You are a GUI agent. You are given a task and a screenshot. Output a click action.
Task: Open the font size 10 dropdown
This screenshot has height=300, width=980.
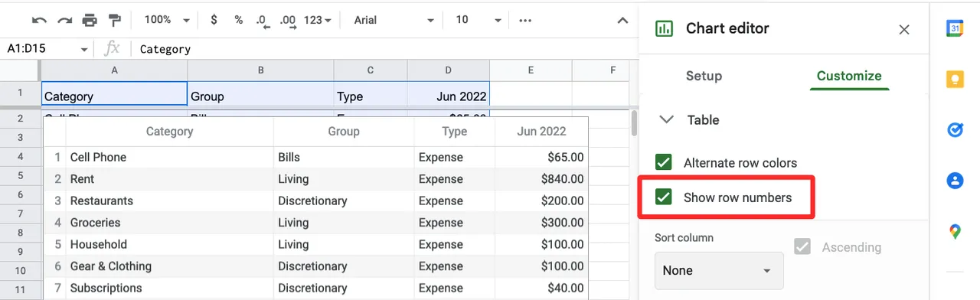click(479, 20)
